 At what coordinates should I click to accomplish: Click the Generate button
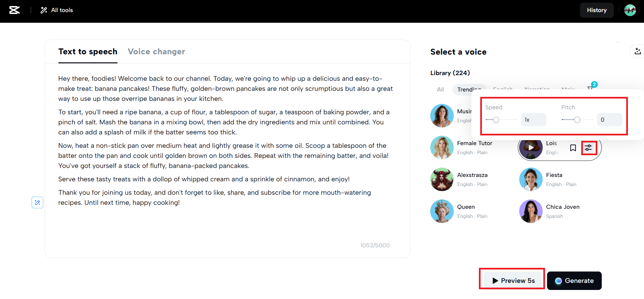coord(574,281)
